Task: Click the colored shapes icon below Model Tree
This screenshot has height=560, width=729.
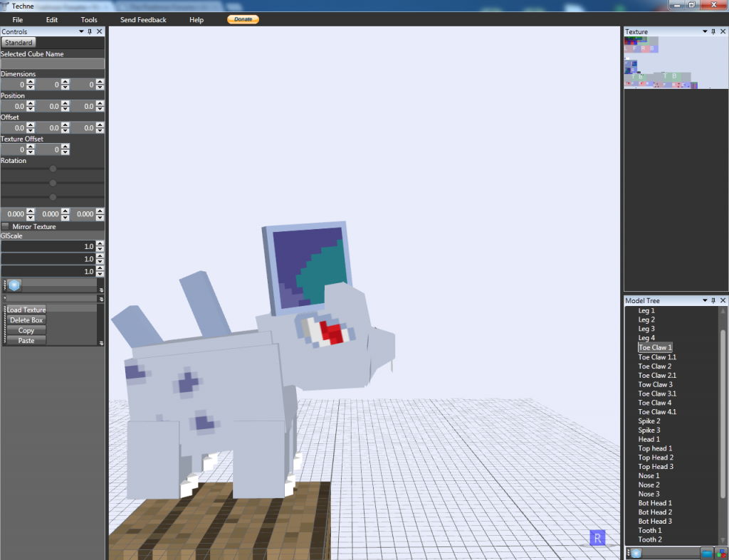Action: click(x=721, y=553)
